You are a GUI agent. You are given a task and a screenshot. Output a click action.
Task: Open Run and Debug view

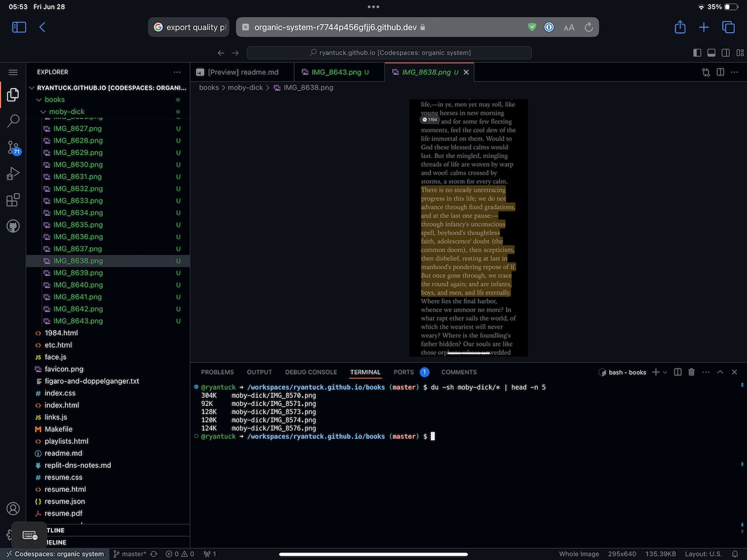[13, 174]
